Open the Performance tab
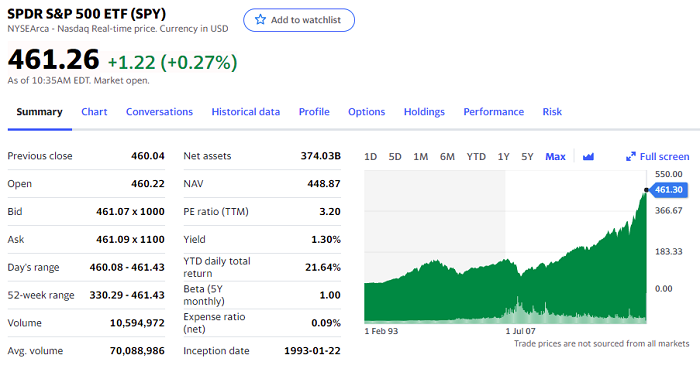This screenshot has height=372, width=700. 494,112
